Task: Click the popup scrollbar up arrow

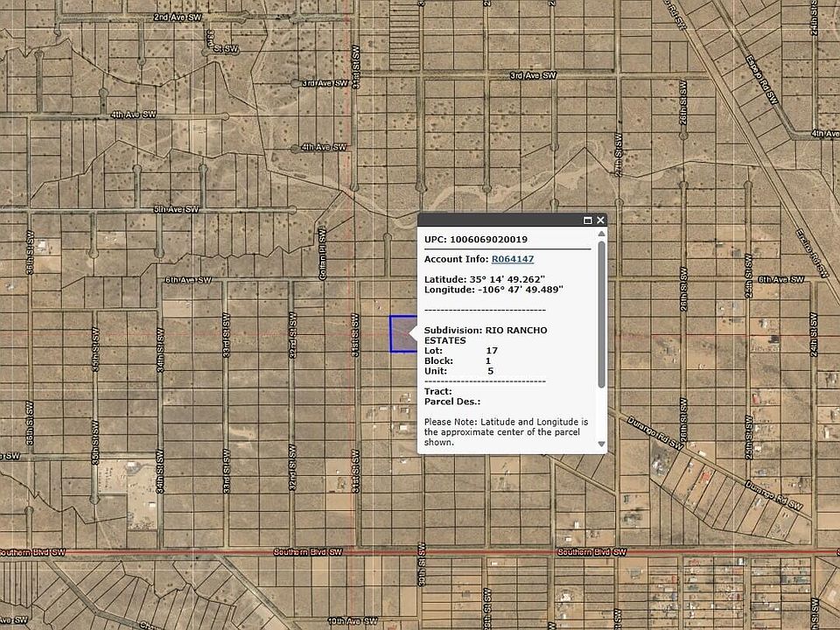Action: pyautogui.click(x=601, y=236)
